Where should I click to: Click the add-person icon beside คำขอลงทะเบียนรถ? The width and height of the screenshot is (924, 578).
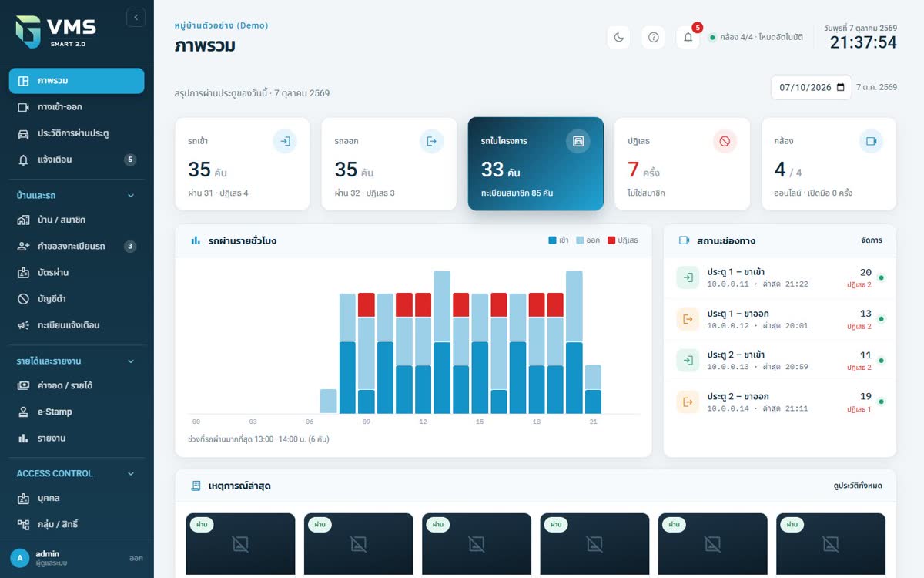[x=23, y=247]
